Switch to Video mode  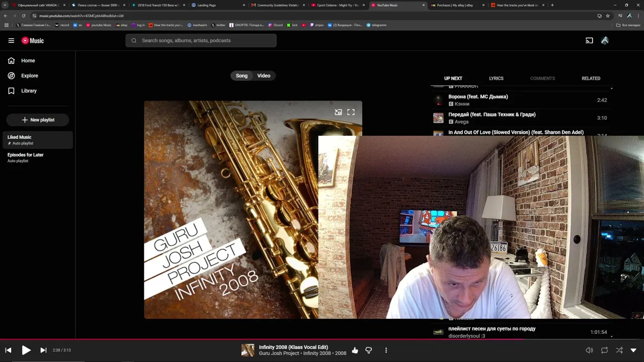point(264,76)
